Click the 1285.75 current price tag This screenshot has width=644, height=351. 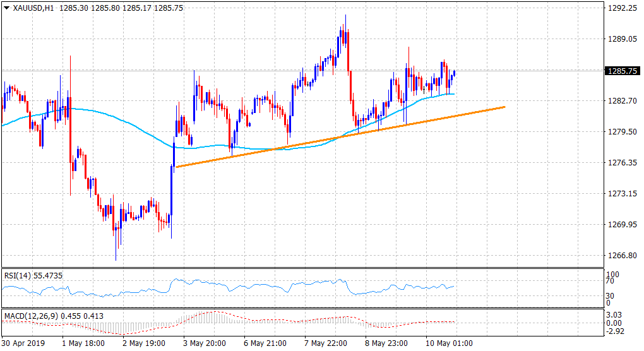[x=619, y=71]
